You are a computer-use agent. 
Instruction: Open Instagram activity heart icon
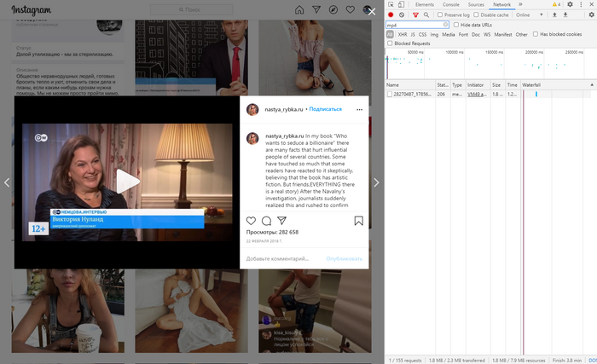tap(351, 10)
